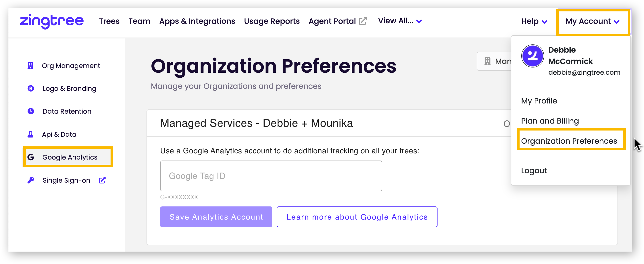The image size is (644, 264).
Task: Click Agent Portal external link icon
Action: click(363, 21)
